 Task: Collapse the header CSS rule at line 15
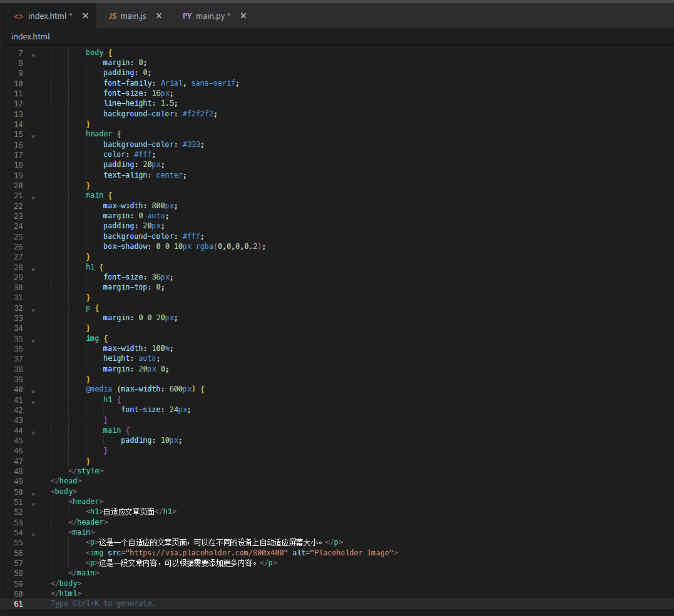pos(33,136)
